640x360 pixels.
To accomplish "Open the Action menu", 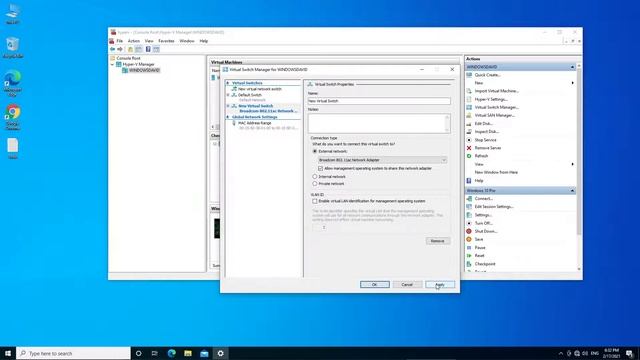I will click(133, 41).
